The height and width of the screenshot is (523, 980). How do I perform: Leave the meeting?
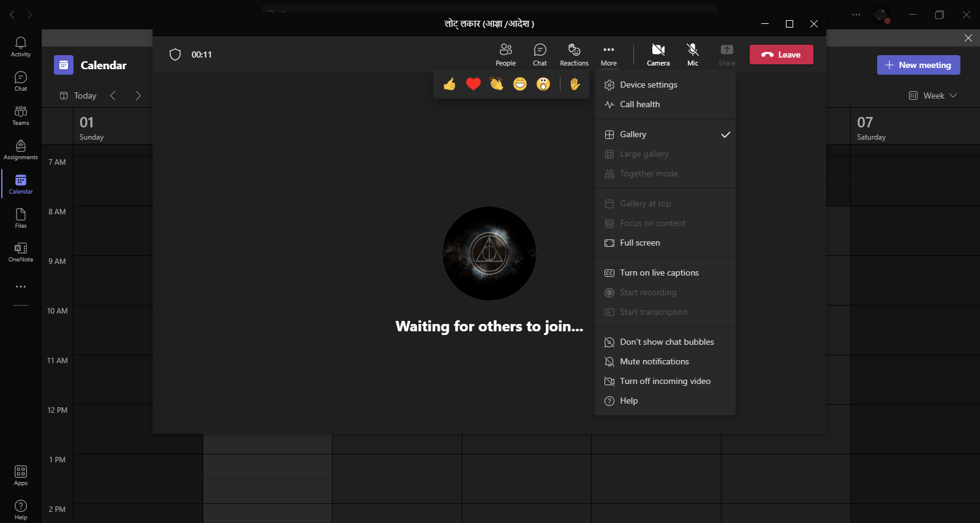click(782, 55)
